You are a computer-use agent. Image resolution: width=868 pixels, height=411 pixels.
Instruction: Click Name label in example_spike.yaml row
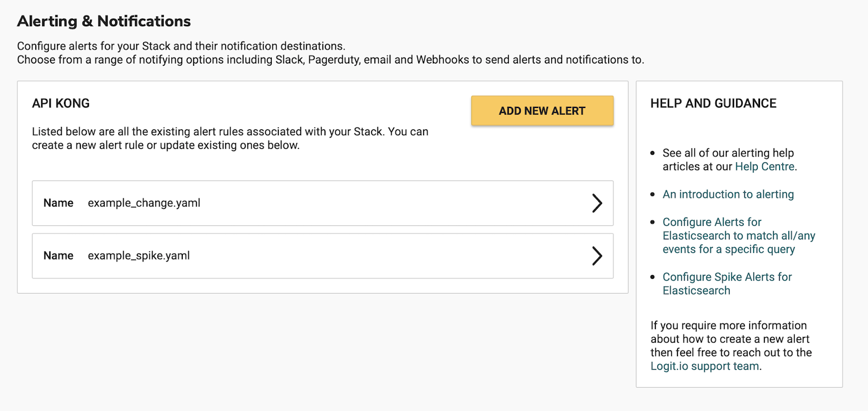click(x=59, y=256)
